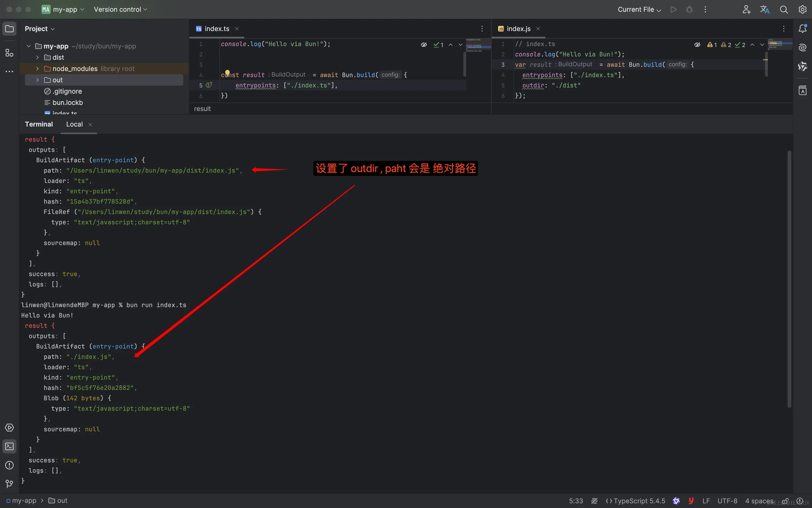Screen dimensions: 812x508
Task: Click the index.js warnings count indicator
Action: (712, 45)
